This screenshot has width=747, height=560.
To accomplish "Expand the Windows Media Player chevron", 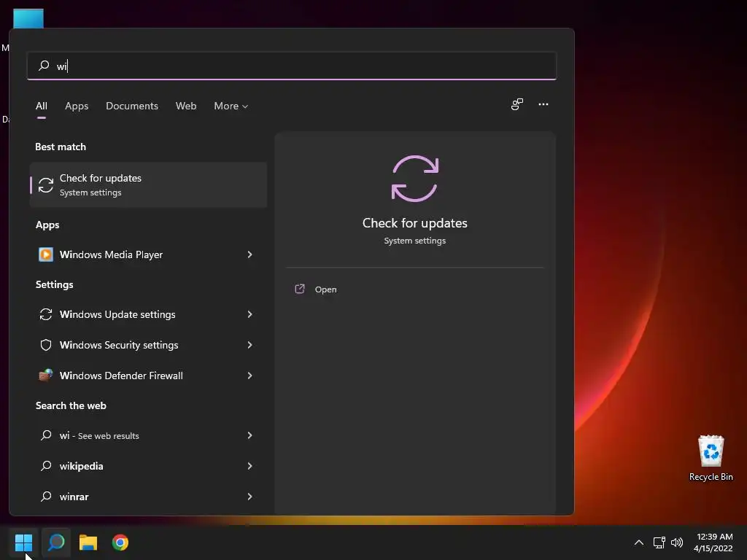I will (x=249, y=254).
